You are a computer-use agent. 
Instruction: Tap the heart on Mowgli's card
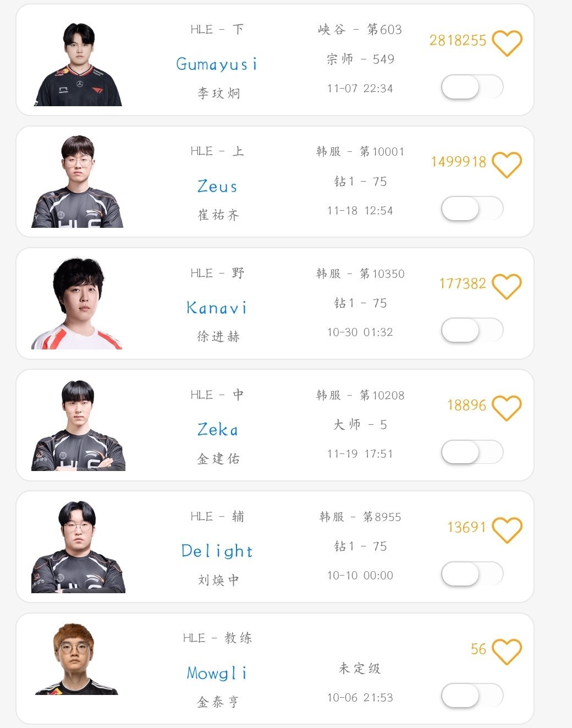pyautogui.click(x=506, y=652)
